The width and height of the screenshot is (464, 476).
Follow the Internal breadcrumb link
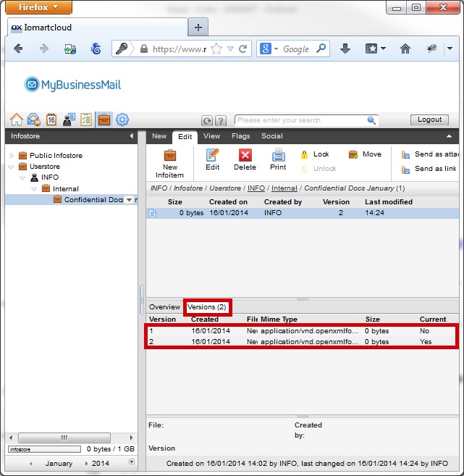284,188
